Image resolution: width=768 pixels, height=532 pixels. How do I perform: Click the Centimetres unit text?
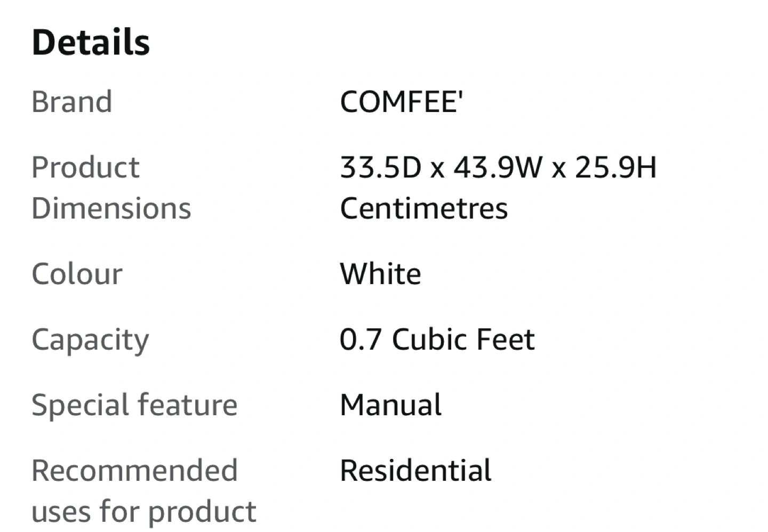(x=424, y=208)
